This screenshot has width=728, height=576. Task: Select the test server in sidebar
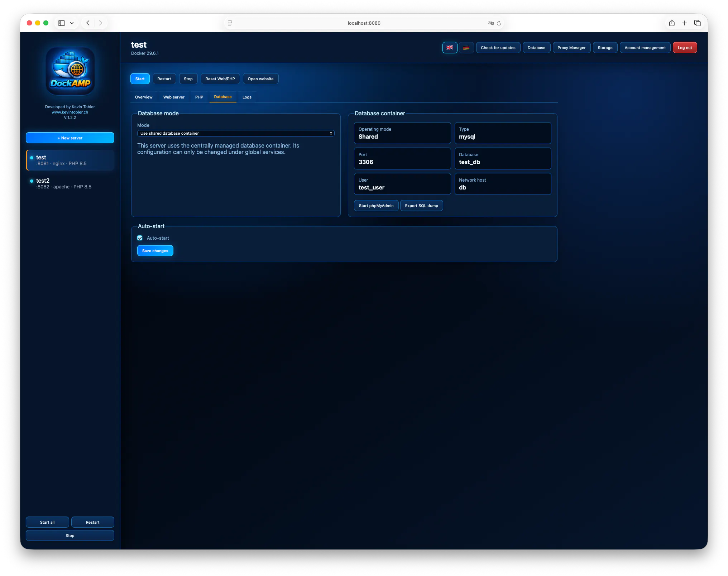coord(70,160)
